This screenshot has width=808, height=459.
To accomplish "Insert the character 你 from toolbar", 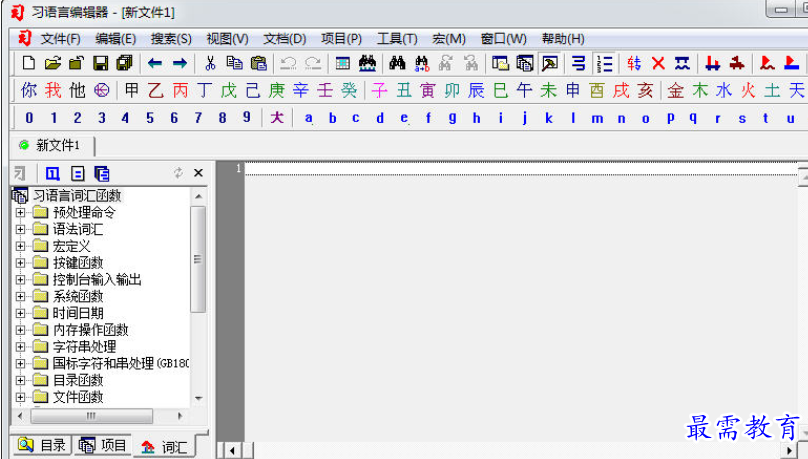I will point(29,91).
